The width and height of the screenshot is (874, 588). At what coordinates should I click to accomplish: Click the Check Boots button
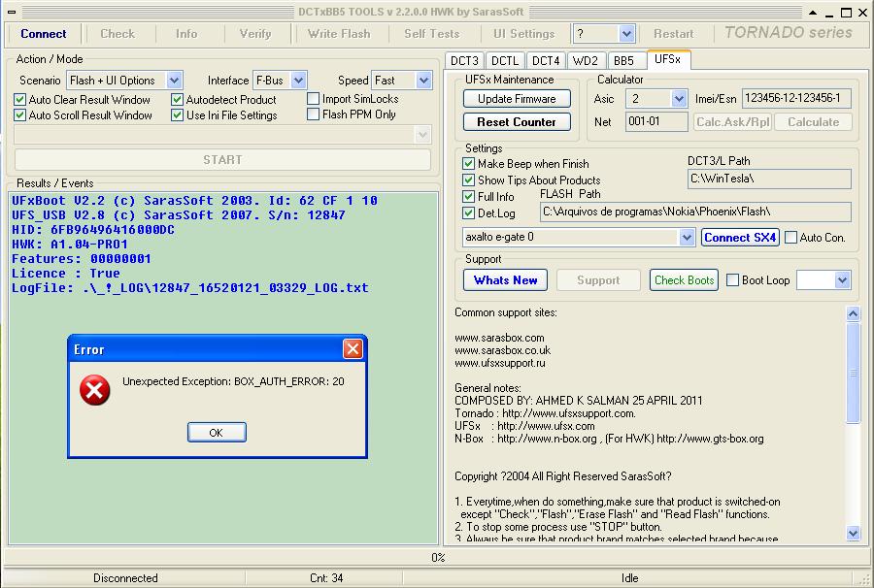tap(684, 280)
